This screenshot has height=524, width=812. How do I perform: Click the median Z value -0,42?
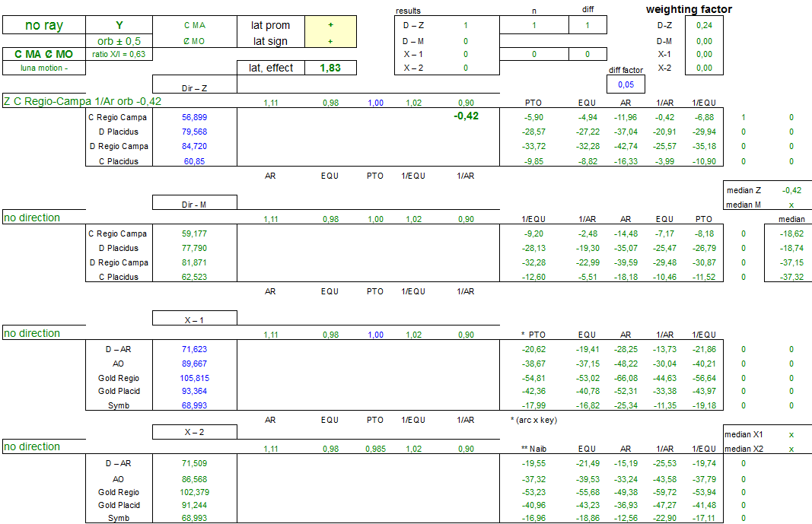(x=791, y=190)
